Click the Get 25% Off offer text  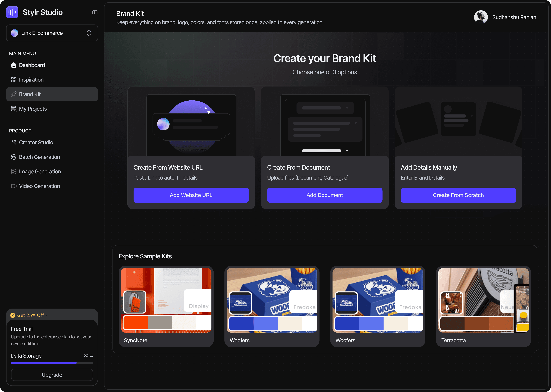(30, 315)
